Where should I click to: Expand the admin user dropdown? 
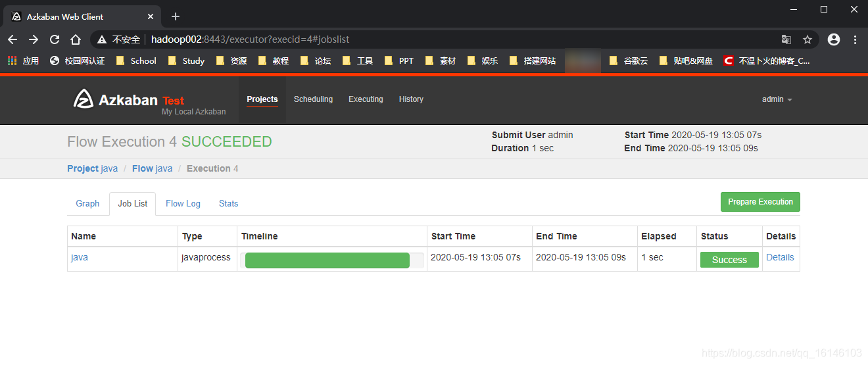[x=777, y=99]
